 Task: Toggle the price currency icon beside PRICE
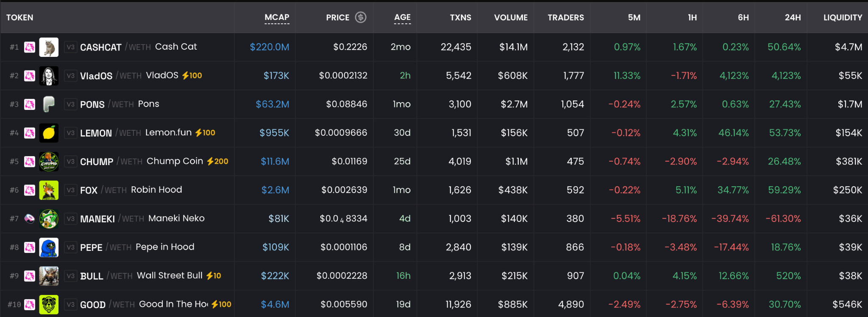click(x=361, y=17)
